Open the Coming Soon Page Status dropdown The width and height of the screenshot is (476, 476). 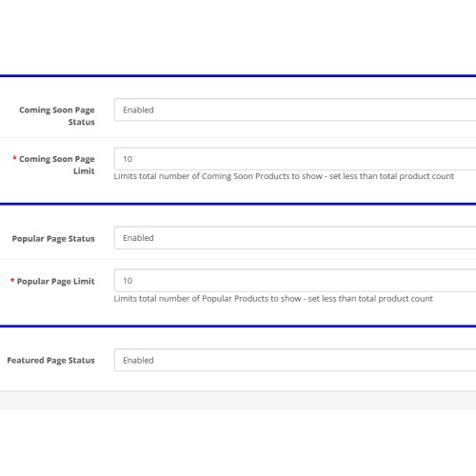pyautogui.click(x=295, y=109)
